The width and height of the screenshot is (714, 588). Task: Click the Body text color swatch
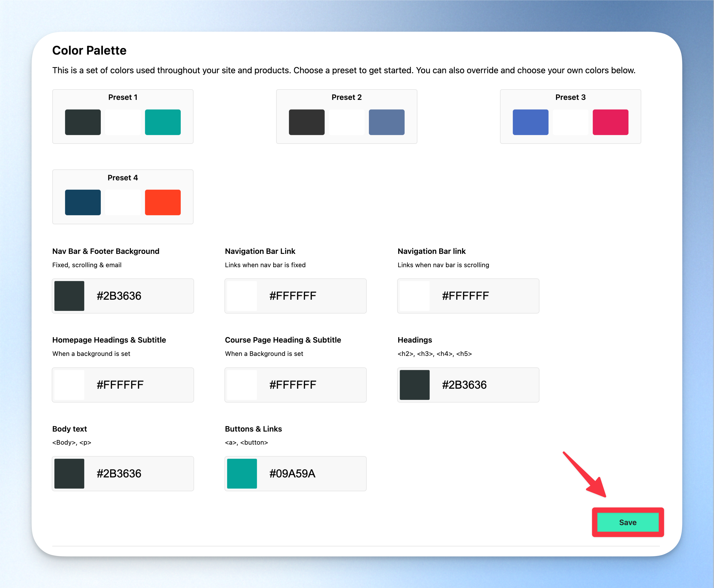pyautogui.click(x=69, y=473)
